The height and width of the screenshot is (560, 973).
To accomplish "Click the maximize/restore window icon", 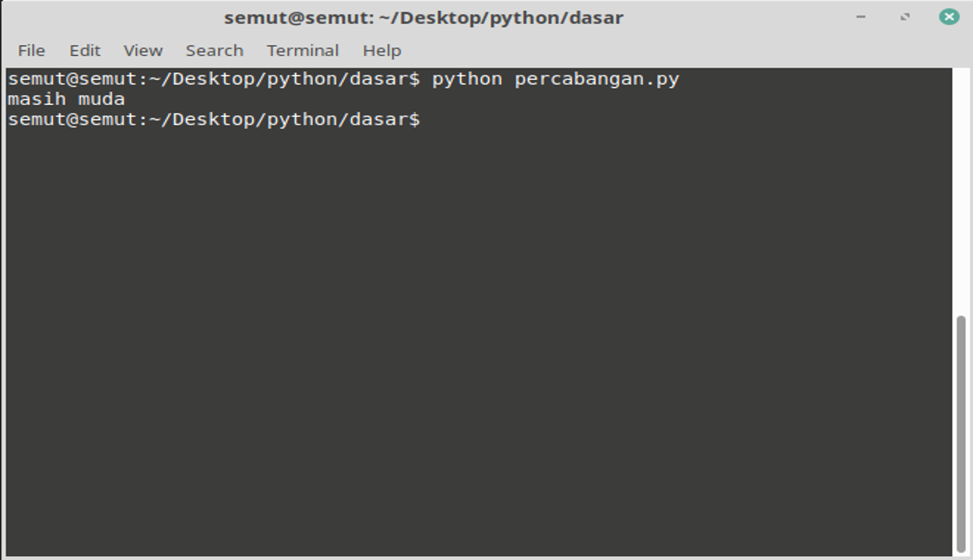I will click(905, 17).
